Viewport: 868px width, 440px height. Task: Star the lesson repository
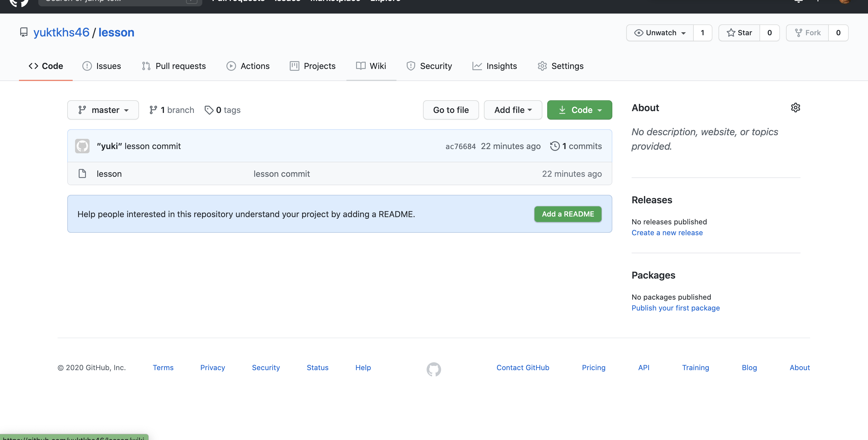coord(739,33)
